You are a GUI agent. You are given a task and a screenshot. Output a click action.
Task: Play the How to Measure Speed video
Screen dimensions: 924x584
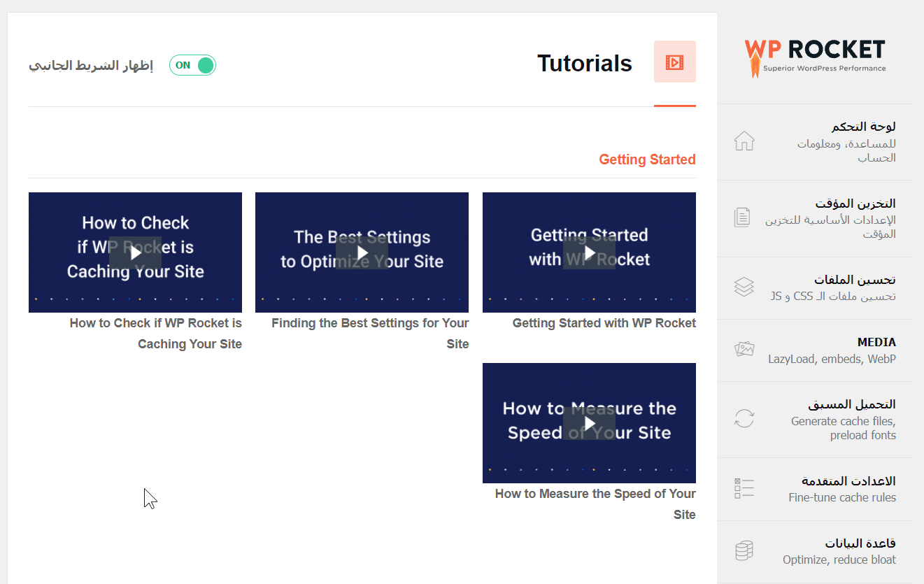coord(589,423)
